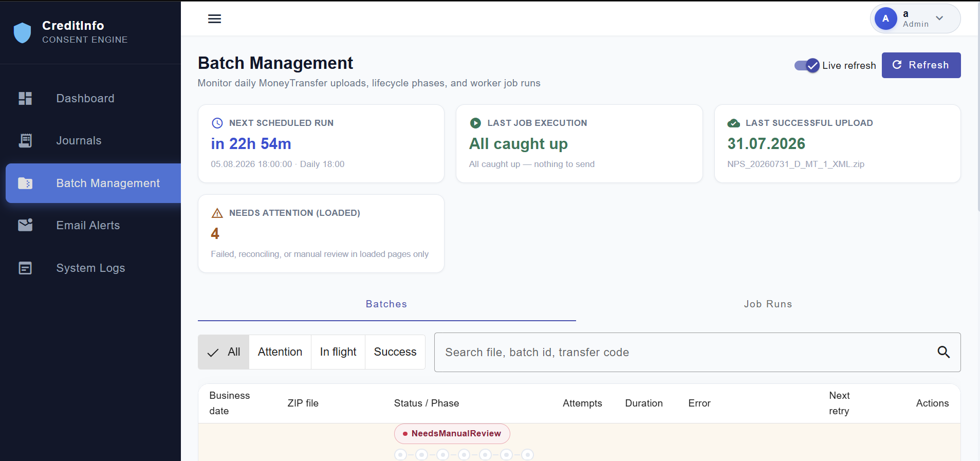Click the user avatar circle 'A'
The image size is (980, 461).
[885, 19]
